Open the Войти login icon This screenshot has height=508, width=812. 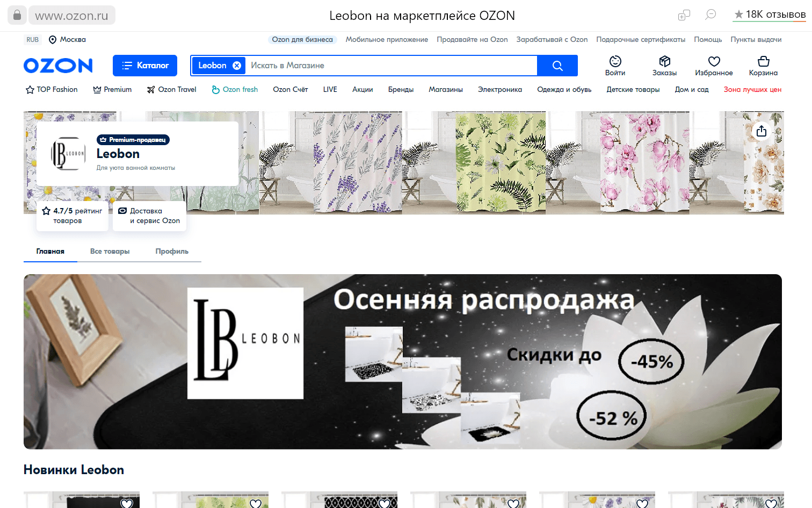(615, 66)
